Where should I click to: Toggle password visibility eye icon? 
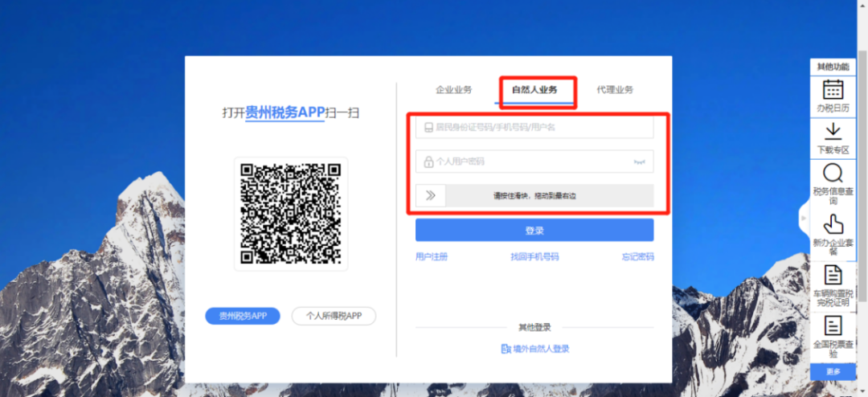(639, 162)
